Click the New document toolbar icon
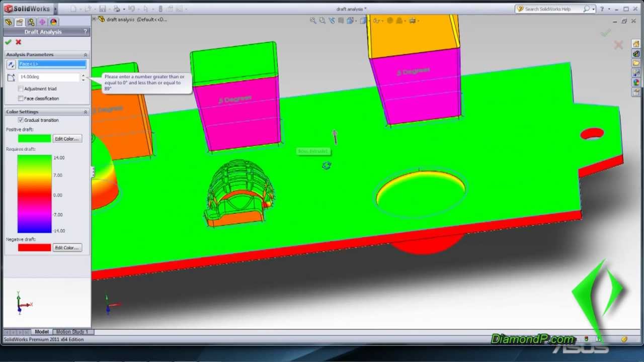The height and width of the screenshot is (362, 644). 74,9
